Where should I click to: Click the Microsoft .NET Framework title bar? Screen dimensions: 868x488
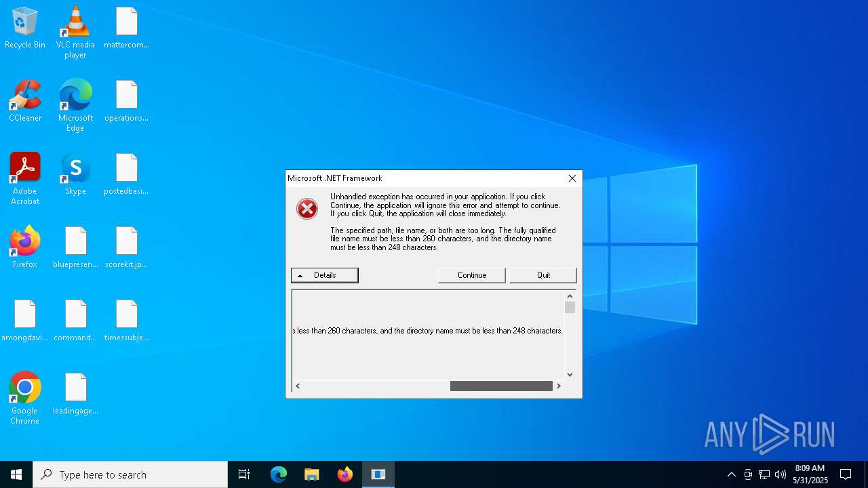coord(425,178)
